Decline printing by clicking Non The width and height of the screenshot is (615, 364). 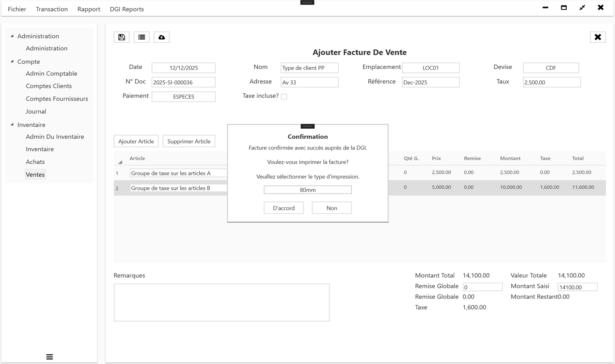point(331,208)
